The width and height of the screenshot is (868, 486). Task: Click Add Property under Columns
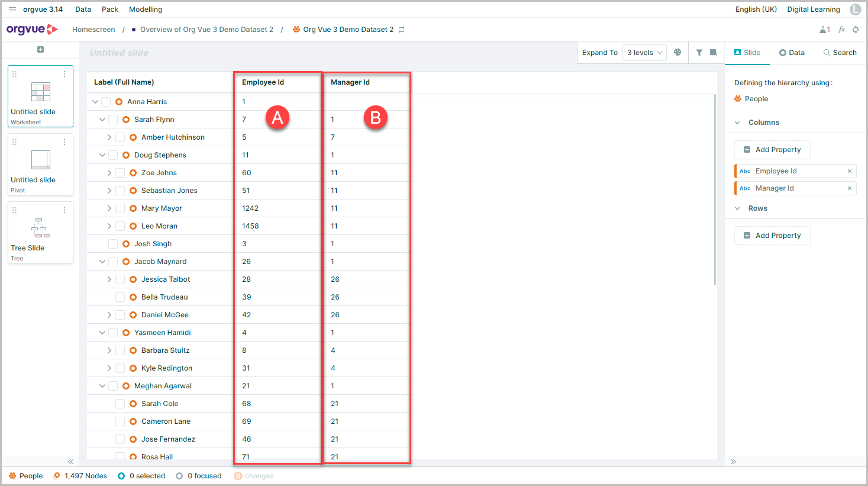(772, 150)
